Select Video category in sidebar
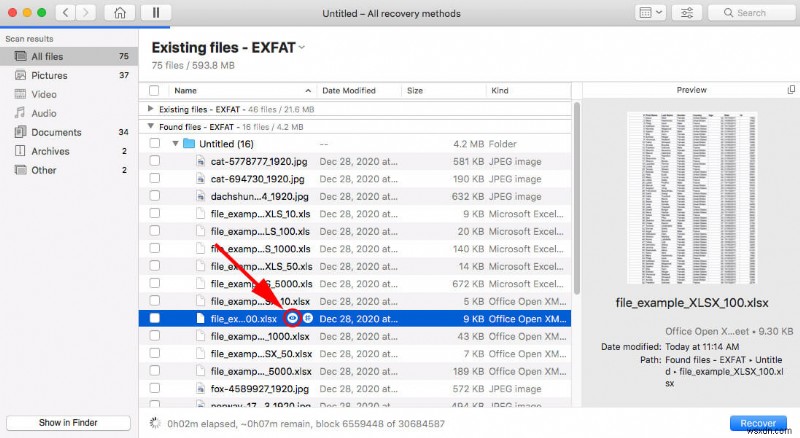Image resolution: width=800 pixels, height=438 pixels. [69, 94]
